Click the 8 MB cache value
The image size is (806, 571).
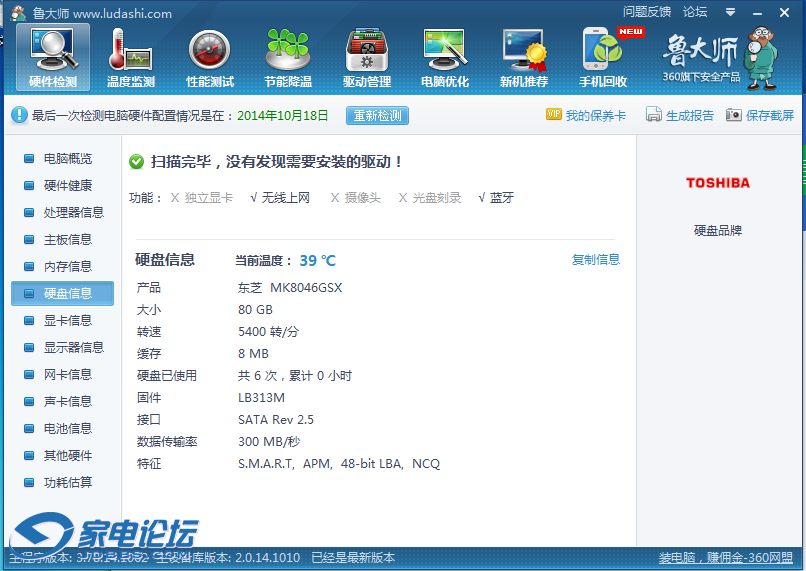pos(253,354)
